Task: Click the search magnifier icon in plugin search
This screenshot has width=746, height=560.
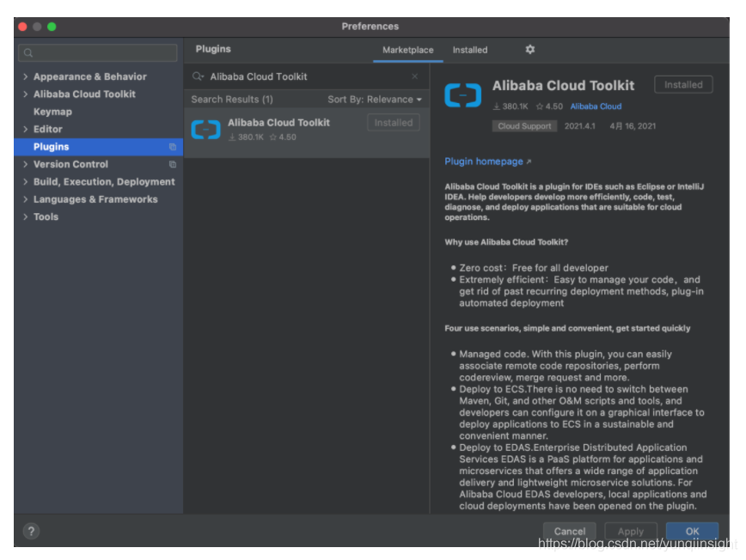Action: [x=198, y=76]
